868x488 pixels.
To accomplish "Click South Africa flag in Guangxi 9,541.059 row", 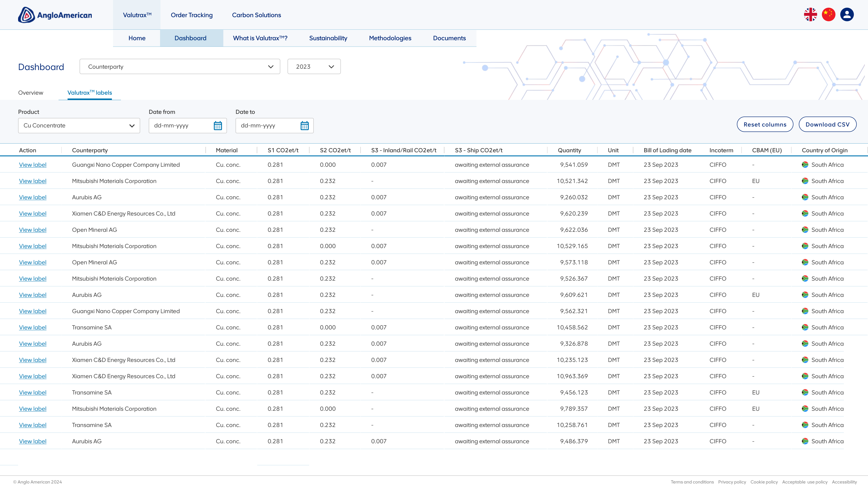I will click(x=805, y=165).
